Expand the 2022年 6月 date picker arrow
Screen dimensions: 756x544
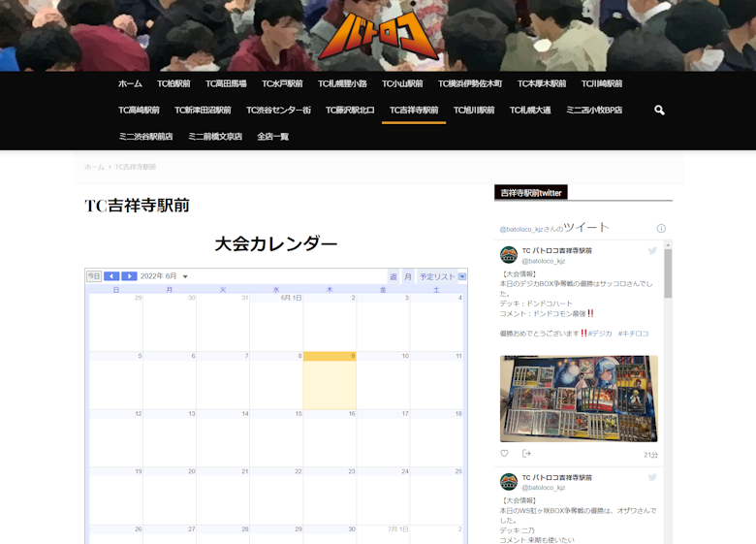(185, 276)
